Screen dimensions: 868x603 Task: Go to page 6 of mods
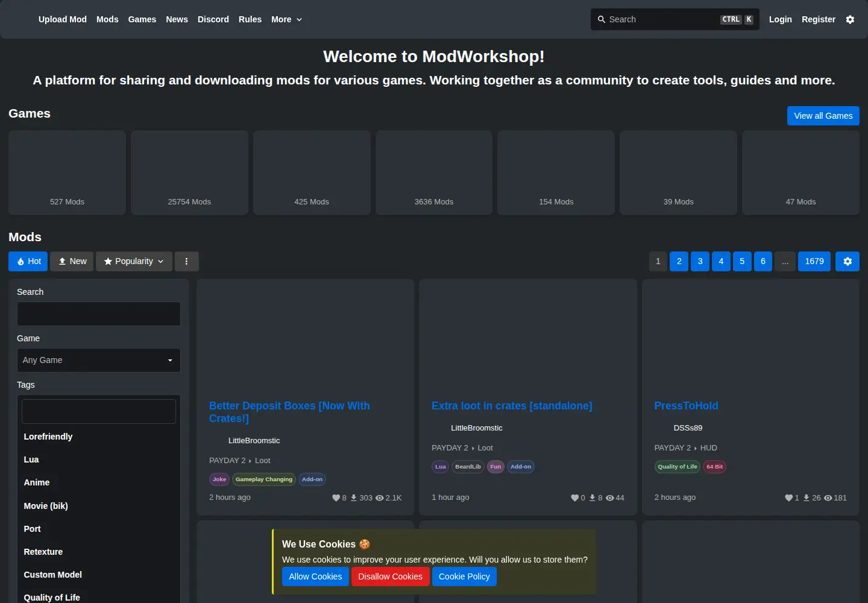click(x=763, y=261)
